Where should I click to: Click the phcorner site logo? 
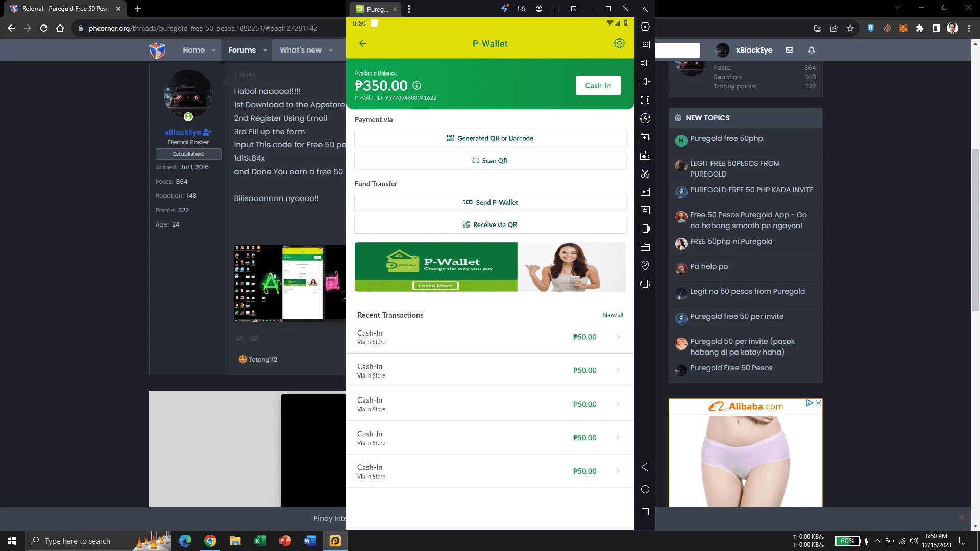click(x=157, y=50)
